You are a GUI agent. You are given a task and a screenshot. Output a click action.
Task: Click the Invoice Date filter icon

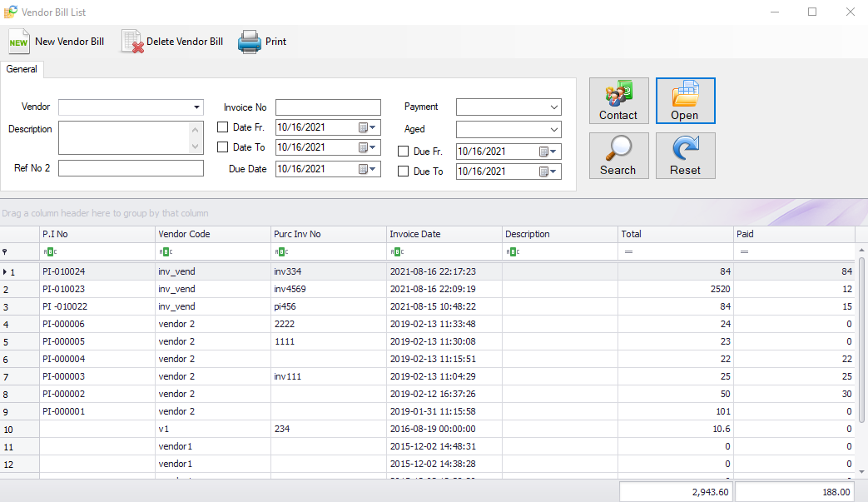(397, 251)
